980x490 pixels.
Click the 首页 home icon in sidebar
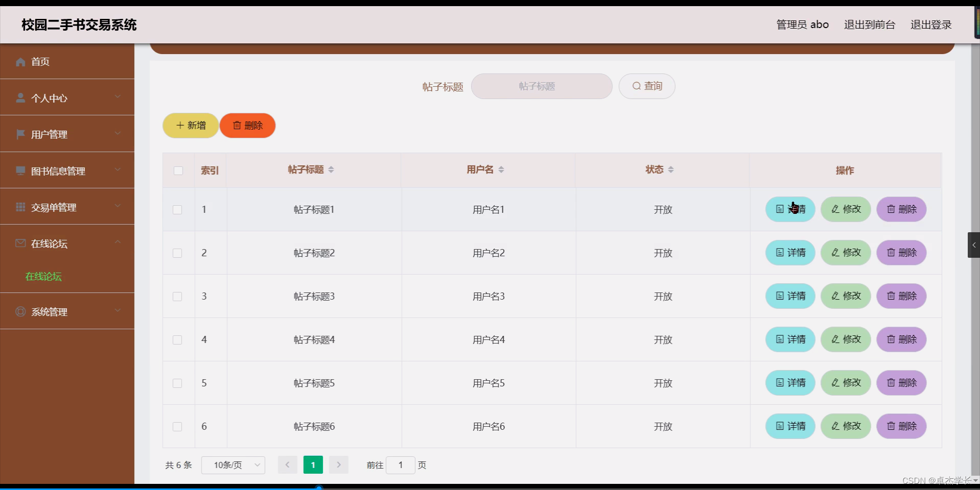tap(20, 62)
